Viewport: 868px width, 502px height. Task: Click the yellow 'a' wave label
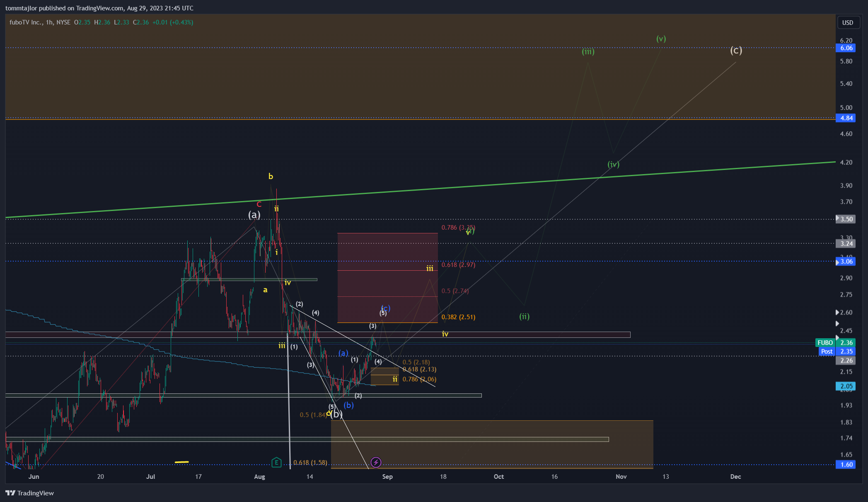(x=265, y=290)
